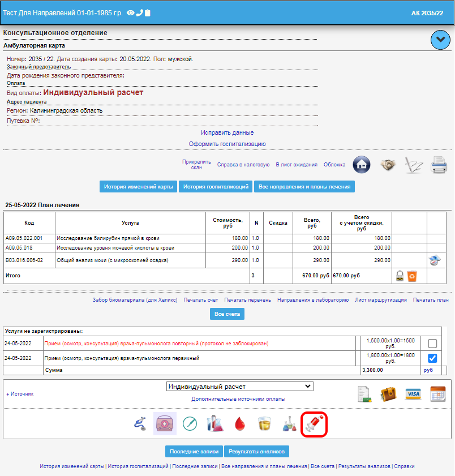455x476 pixels.
Task: Click the Исправить данные link
Action: coord(227,132)
